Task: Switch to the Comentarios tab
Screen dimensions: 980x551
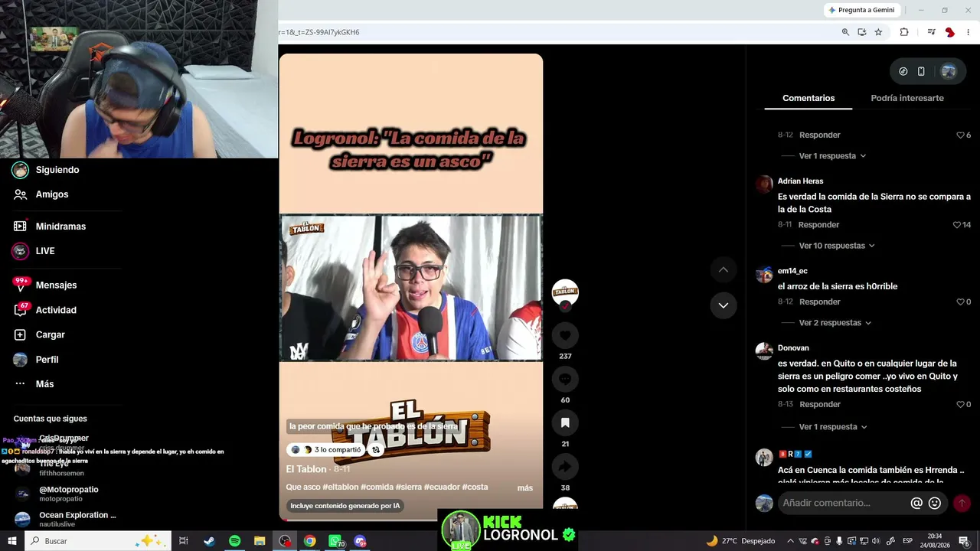Action: [808, 98]
